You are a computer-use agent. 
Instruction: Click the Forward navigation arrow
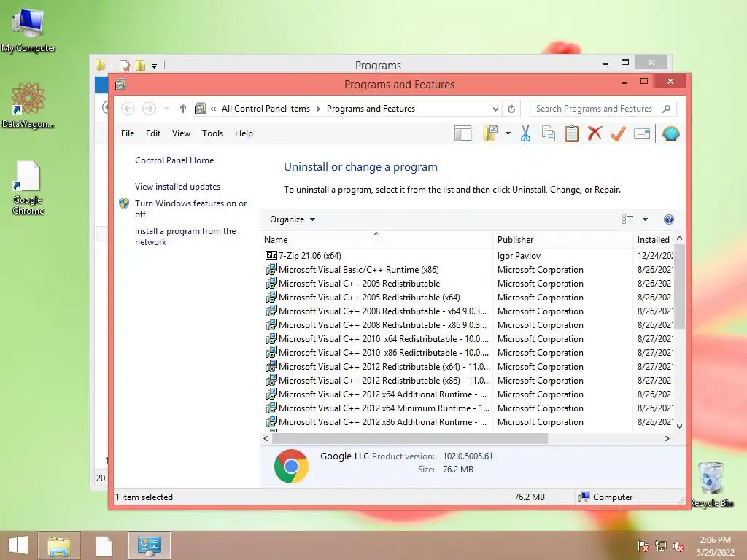149,109
